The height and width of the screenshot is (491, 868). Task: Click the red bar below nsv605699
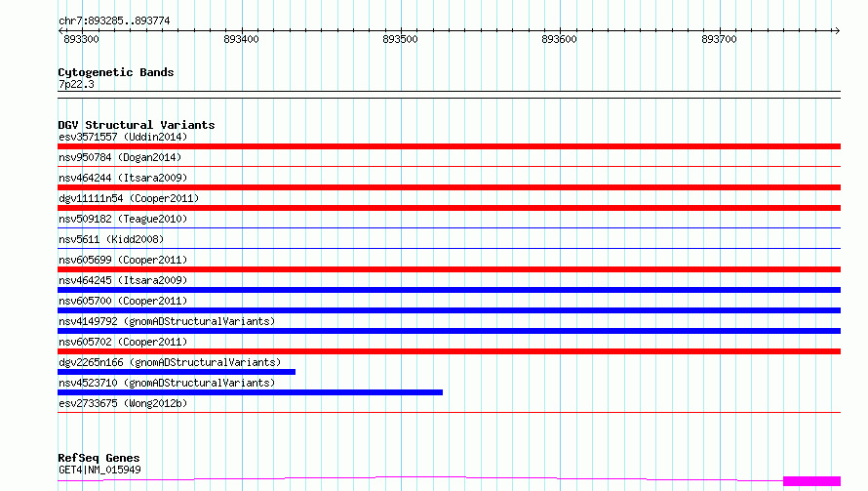pos(449,269)
